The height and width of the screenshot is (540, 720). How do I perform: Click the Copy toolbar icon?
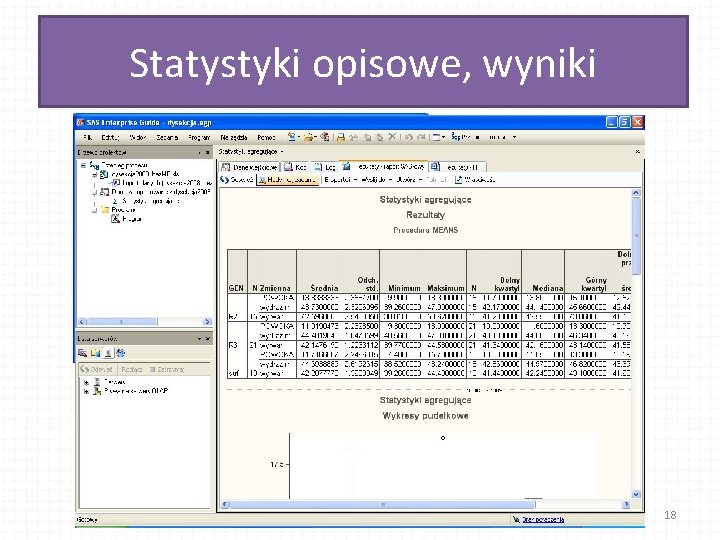pyautogui.click(x=367, y=137)
